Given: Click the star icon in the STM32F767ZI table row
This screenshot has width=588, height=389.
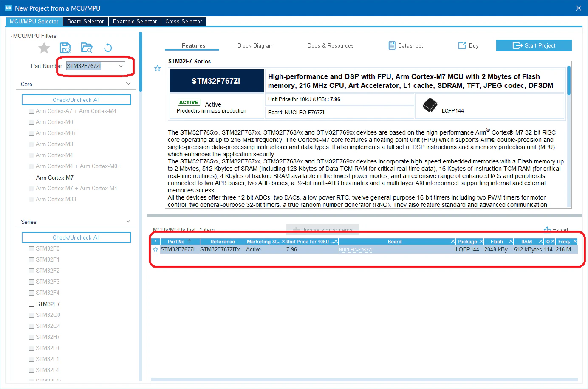Looking at the screenshot, I should pos(155,250).
